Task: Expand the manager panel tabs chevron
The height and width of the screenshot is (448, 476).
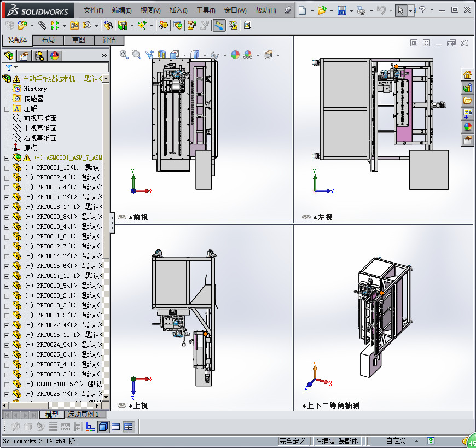Action: pyautogui.click(x=104, y=56)
